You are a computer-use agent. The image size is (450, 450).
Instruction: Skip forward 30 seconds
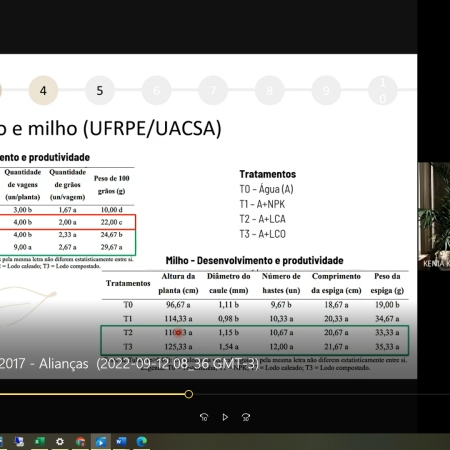point(246,417)
